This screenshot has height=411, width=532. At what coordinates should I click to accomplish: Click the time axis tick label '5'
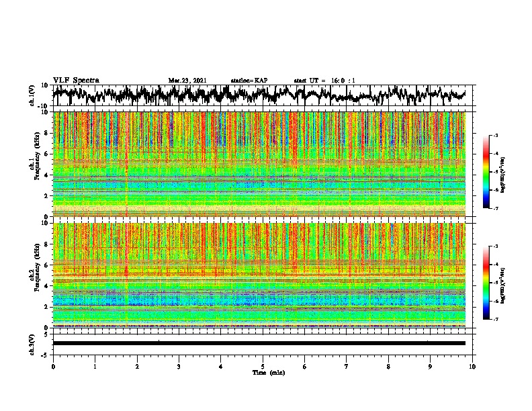click(263, 367)
